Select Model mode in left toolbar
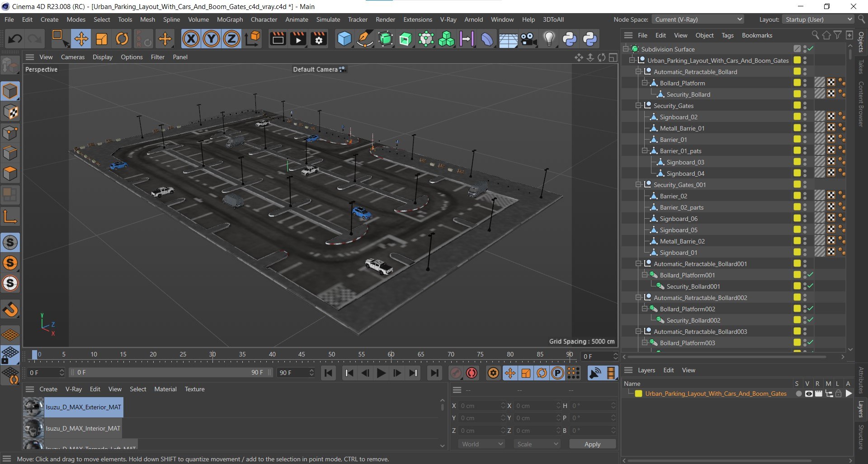The width and height of the screenshot is (868, 464). (x=10, y=91)
